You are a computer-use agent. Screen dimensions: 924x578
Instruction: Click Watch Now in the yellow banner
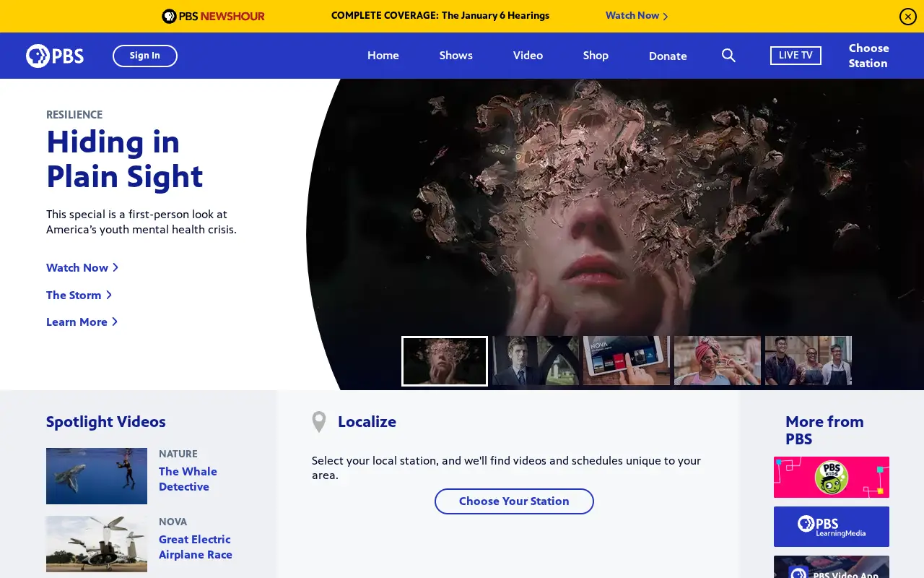coord(637,16)
